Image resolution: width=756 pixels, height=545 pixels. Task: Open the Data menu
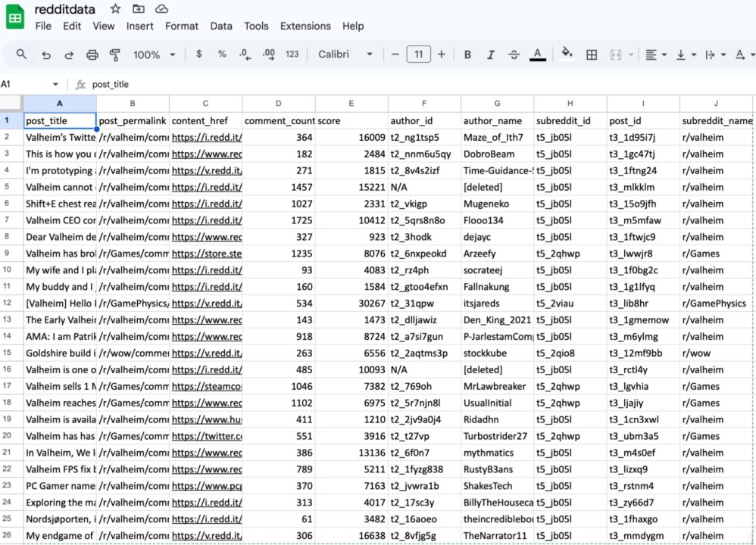(221, 26)
